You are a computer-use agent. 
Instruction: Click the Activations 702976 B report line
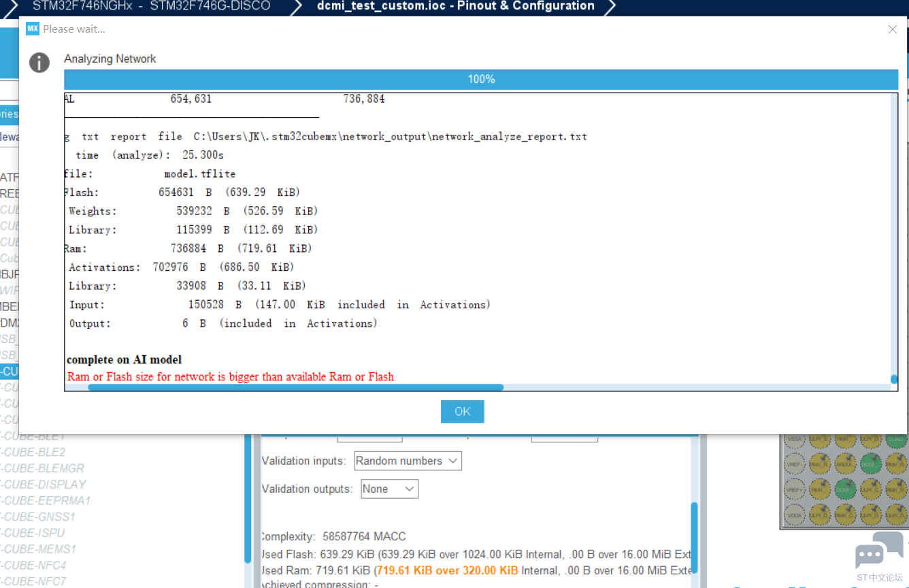click(182, 267)
